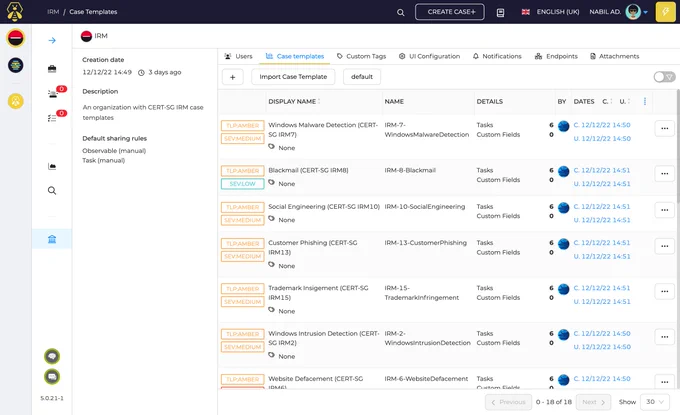Change language from English (UK)
The height and width of the screenshot is (415, 680).
[550, 12]
